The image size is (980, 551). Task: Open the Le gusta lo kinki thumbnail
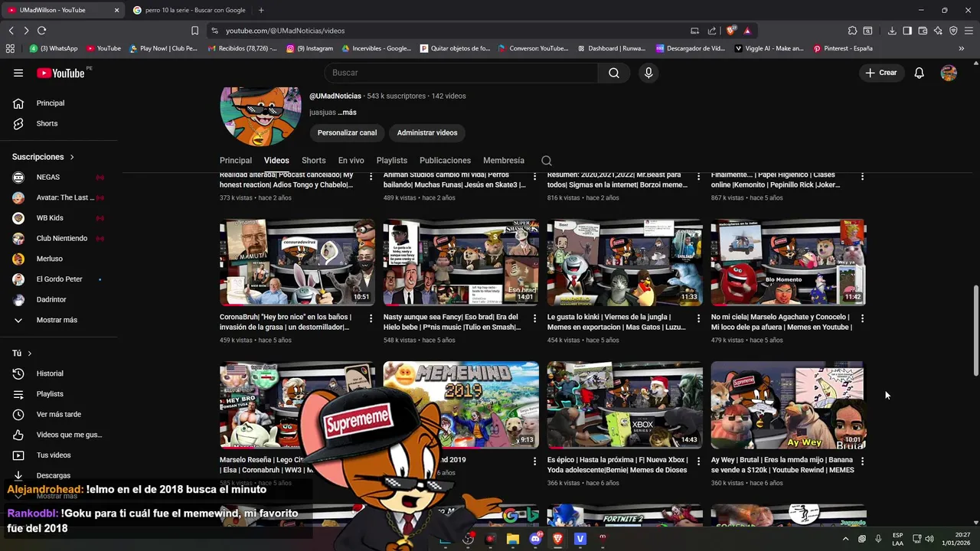[x=625, y=262]
